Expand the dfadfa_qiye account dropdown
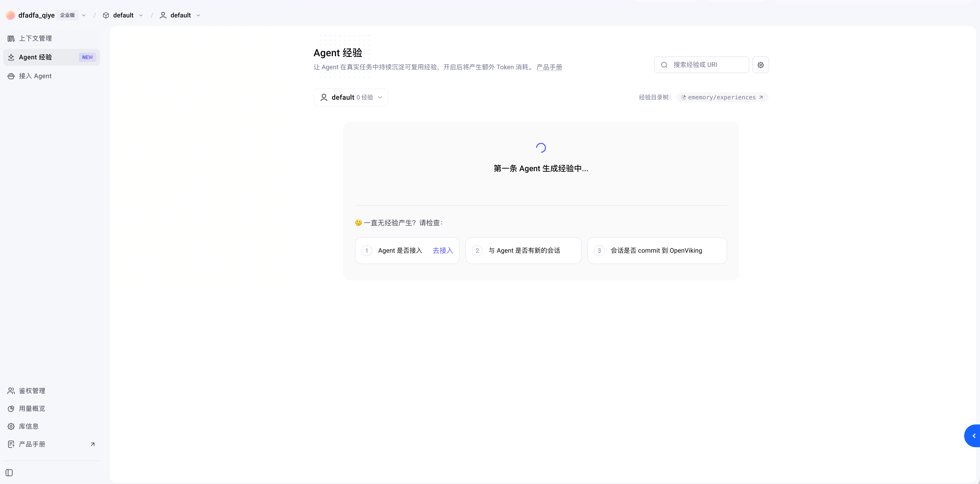Screen dimensions: 980x484 [84, 15]
